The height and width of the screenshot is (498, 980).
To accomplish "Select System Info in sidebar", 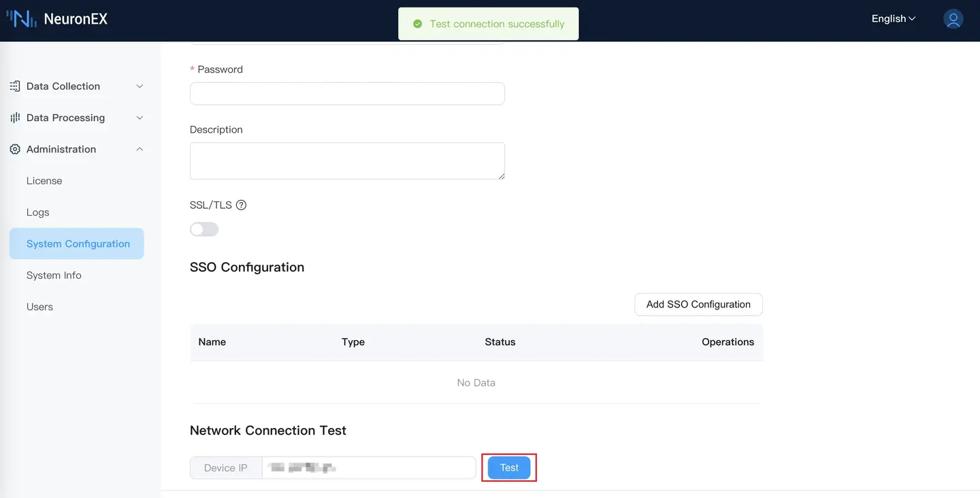I will coord(54,276).
